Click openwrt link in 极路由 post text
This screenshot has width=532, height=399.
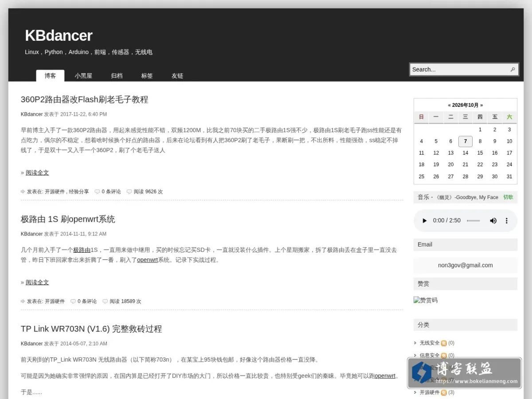147,260
